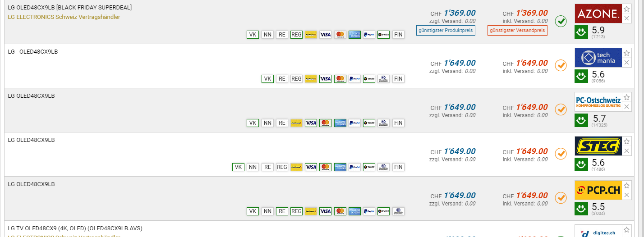This screenshot has width=644, height=237.
Task: Click the green availability checkmark for Azone
Action: (x=561, y=21)
